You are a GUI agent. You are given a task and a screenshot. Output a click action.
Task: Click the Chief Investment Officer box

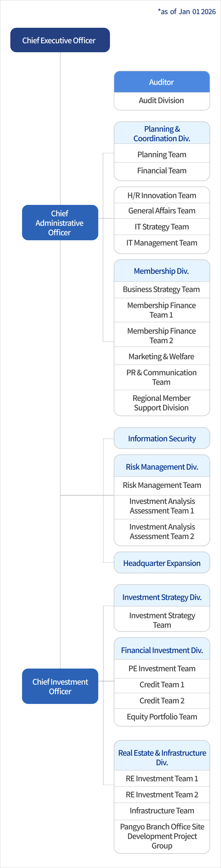(60, 687)
